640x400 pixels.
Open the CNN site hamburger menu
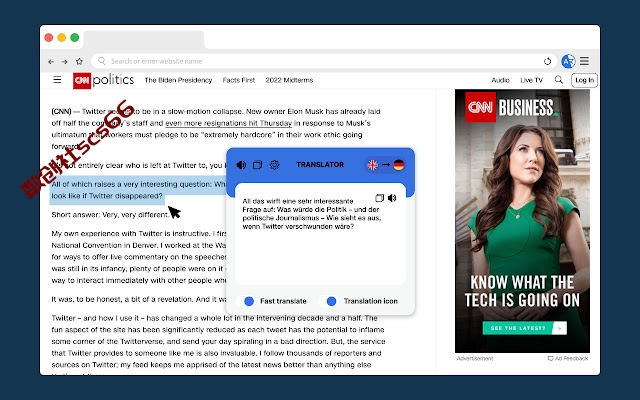(57, 80)
